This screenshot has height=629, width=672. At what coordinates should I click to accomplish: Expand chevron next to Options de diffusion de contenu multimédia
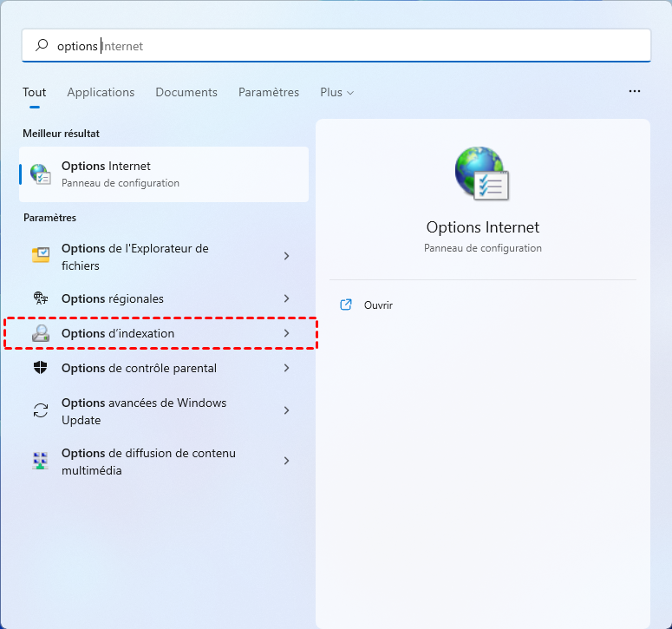[286, 461]
